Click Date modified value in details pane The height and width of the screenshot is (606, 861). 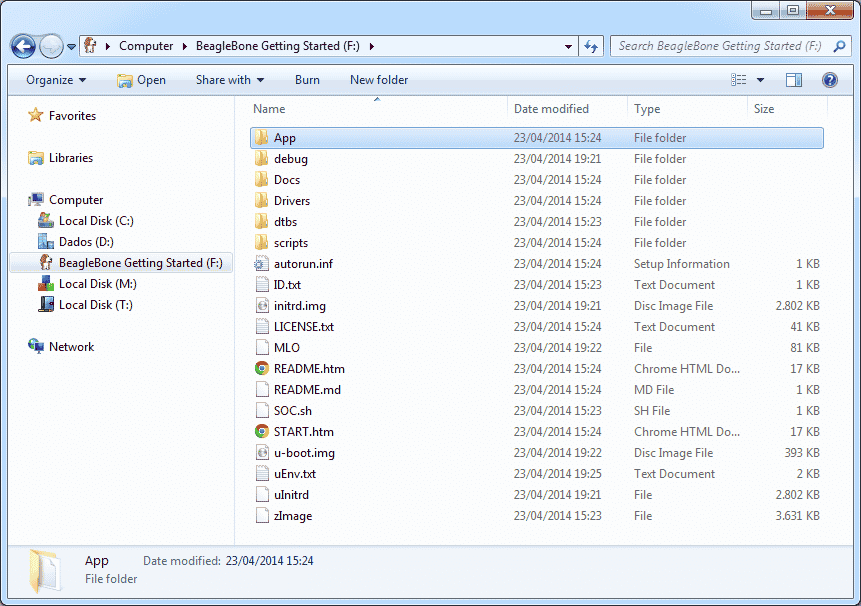269,561
